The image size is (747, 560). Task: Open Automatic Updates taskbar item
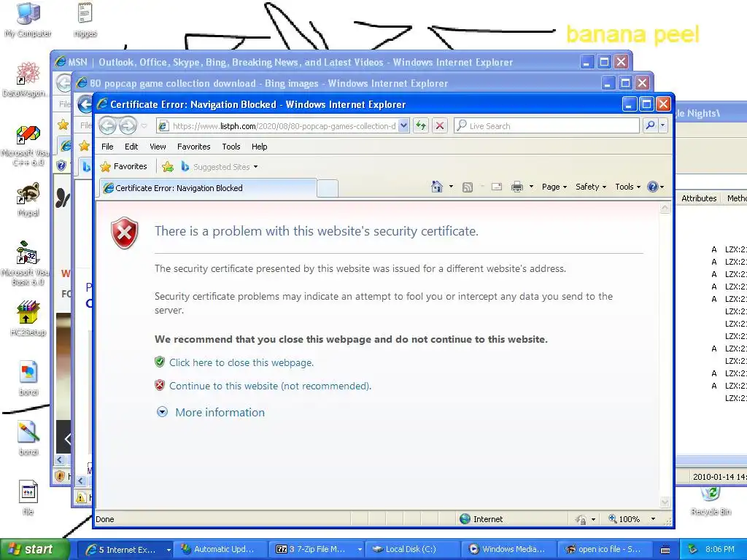coord(220,550)
